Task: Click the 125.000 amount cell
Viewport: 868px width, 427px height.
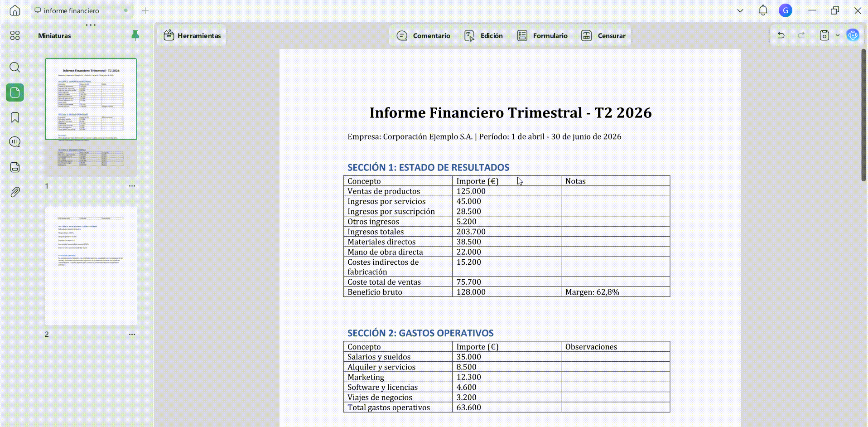Action: coord(506,191)
